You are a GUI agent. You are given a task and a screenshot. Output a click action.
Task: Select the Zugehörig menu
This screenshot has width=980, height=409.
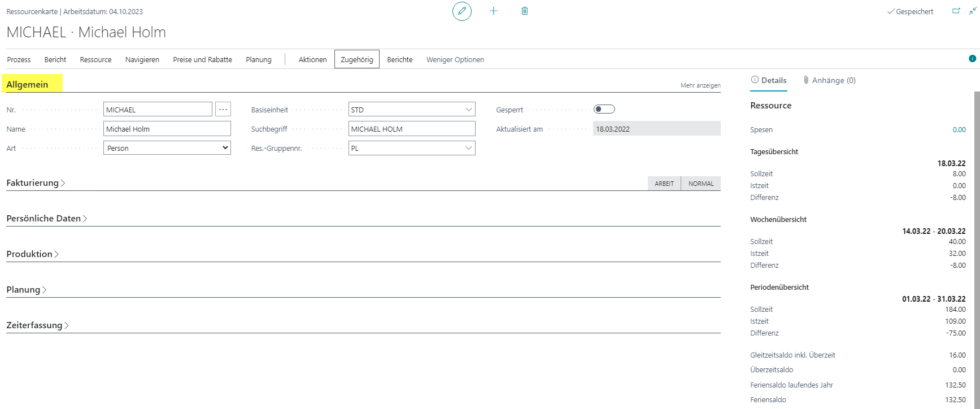pyautogui.click(x=357, y=59)
